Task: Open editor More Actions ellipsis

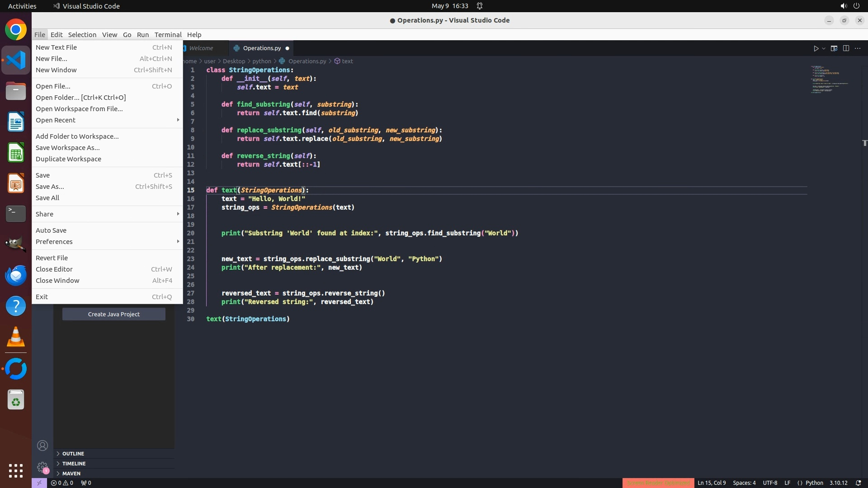Action: coord(858,48)
